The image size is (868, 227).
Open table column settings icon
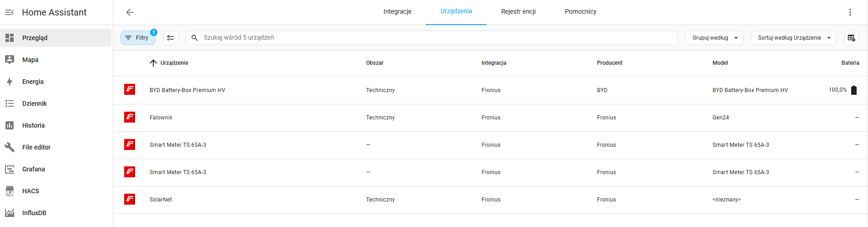coord(852,38)
